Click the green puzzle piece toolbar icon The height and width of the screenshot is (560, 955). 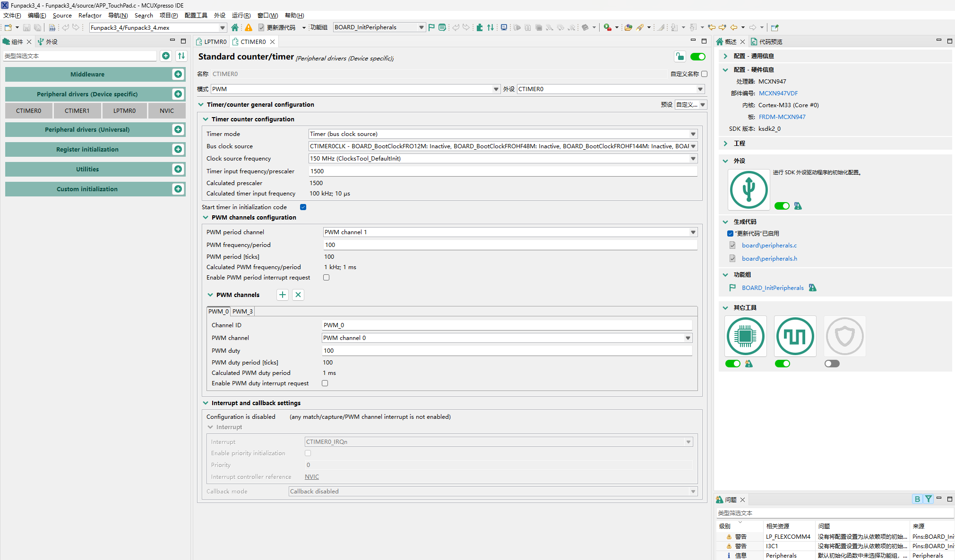(x=480, y=27)
